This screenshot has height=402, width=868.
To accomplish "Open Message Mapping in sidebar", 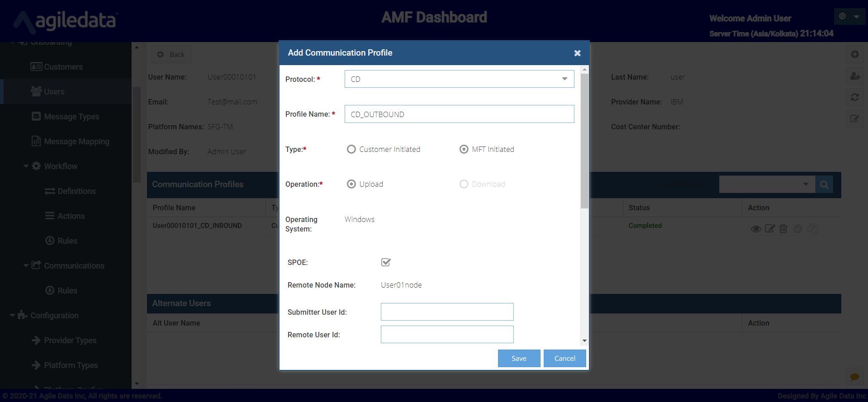I will tap(76, 142).
